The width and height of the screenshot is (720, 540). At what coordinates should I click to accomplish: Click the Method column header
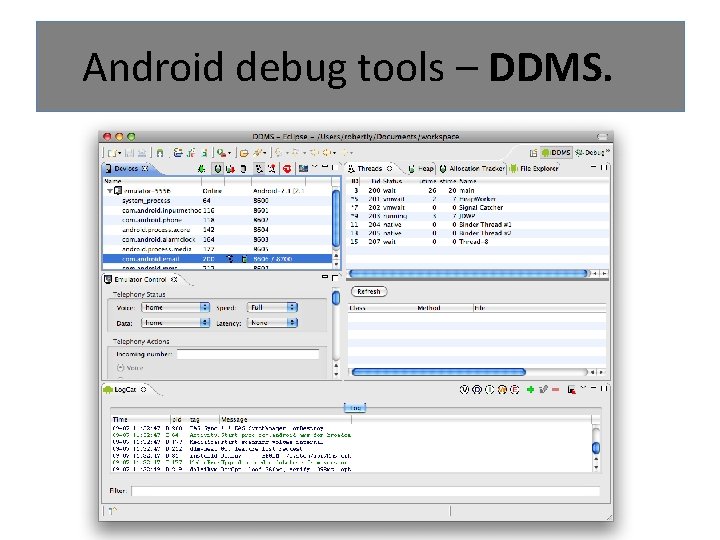coord(444,308)
